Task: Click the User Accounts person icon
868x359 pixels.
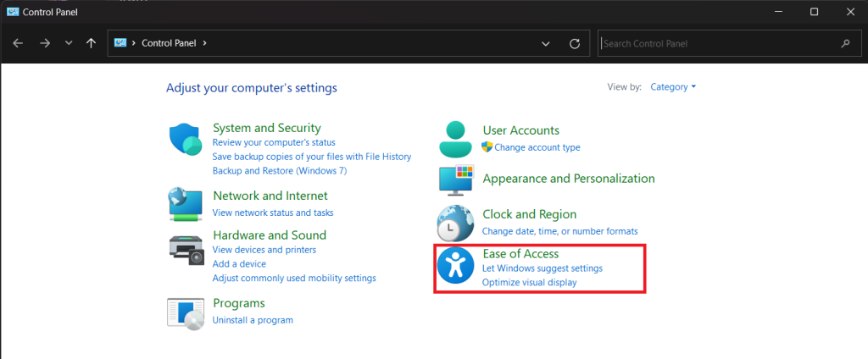Action: (455, 138)
